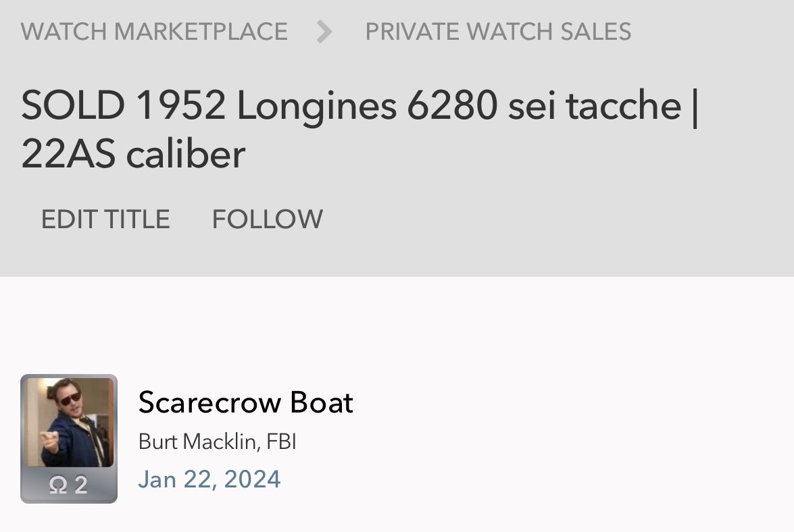Follow this thread with FOLLOW button
794x532 pixels.
coord(268,219)
